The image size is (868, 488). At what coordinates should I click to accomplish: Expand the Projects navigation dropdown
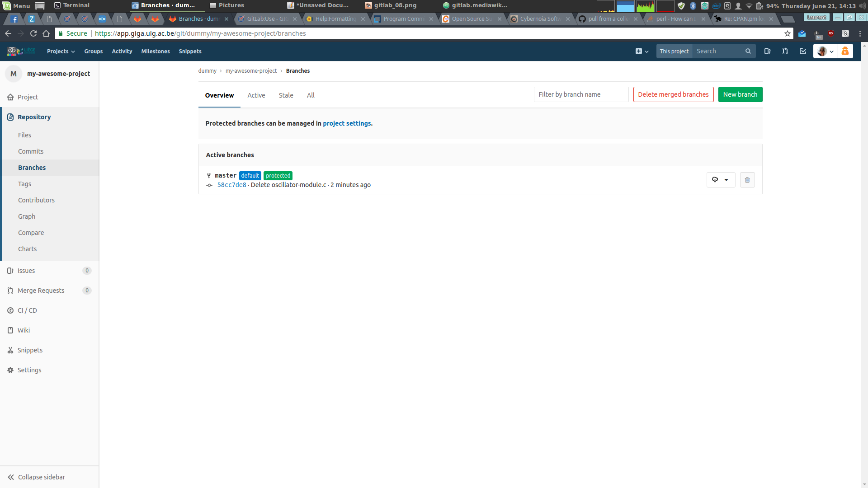coord(61,52)
